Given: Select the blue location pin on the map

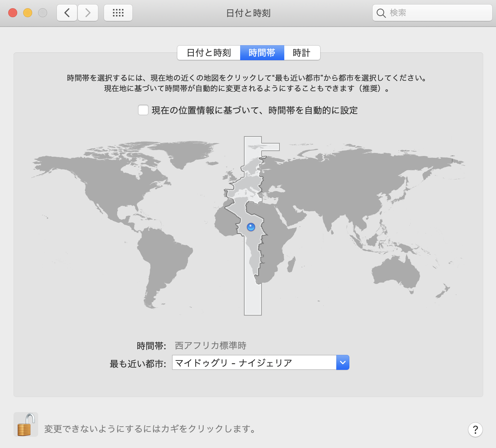Looking at the screenshot, I should point(250,226).
